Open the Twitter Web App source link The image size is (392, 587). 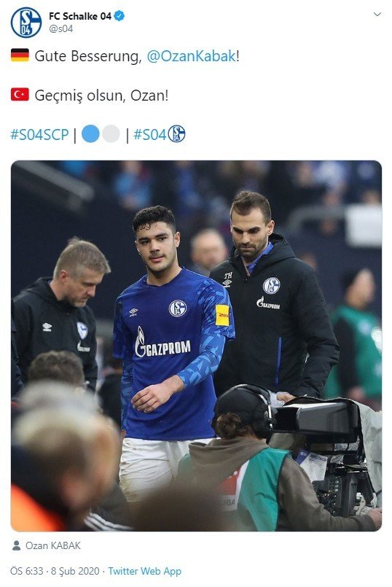[145, 571]
